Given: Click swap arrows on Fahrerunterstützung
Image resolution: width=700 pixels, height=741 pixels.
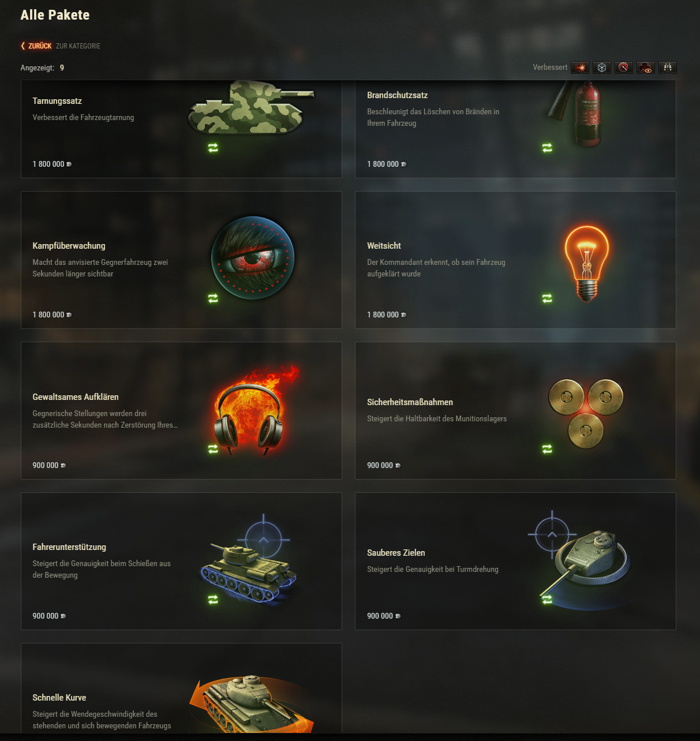Looking at the screenshot, I should pyautogui.click(x=213, y=600).
